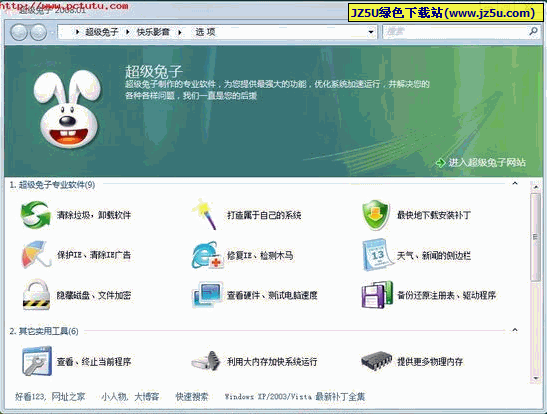Click the scrollbar up arrow
The width and height of the screenshot is (547, 414).
(535, 187)
